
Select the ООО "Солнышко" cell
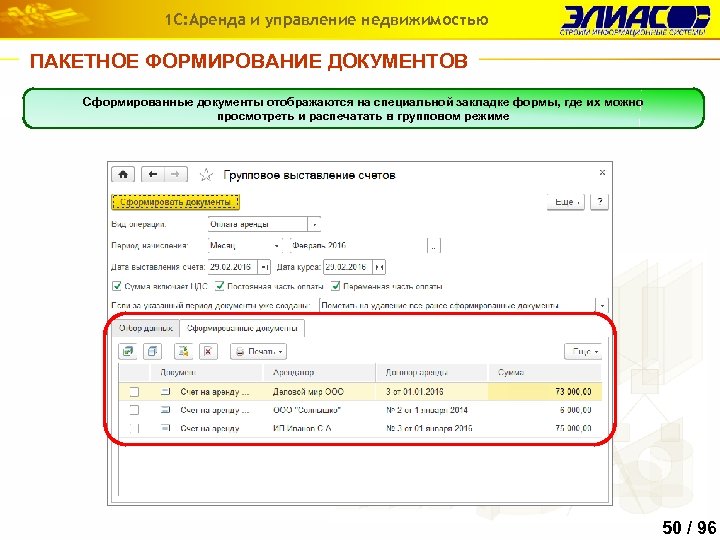pyautogui.click(x=319, y=410)
